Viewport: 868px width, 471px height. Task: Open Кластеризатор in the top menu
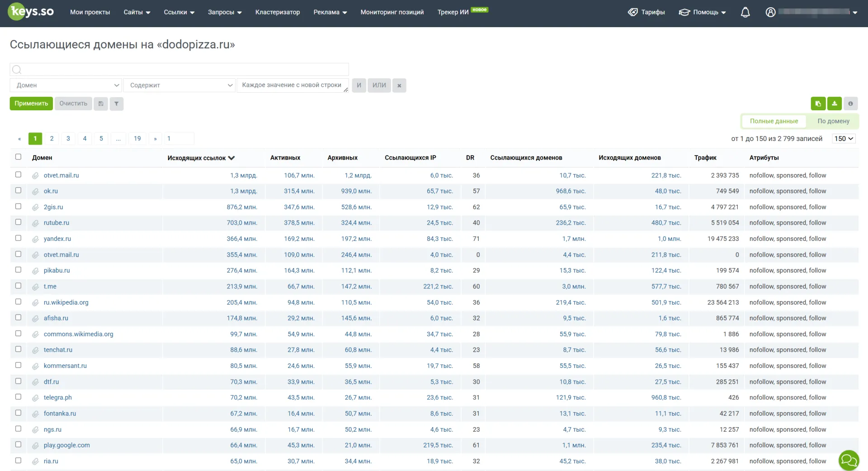[278, 12]
